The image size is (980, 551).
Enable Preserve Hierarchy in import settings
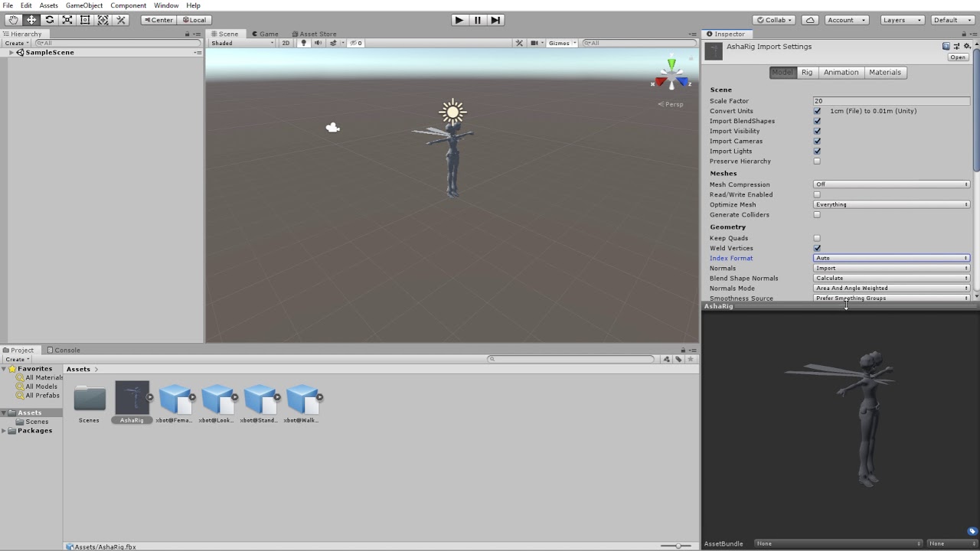point(817,161)
